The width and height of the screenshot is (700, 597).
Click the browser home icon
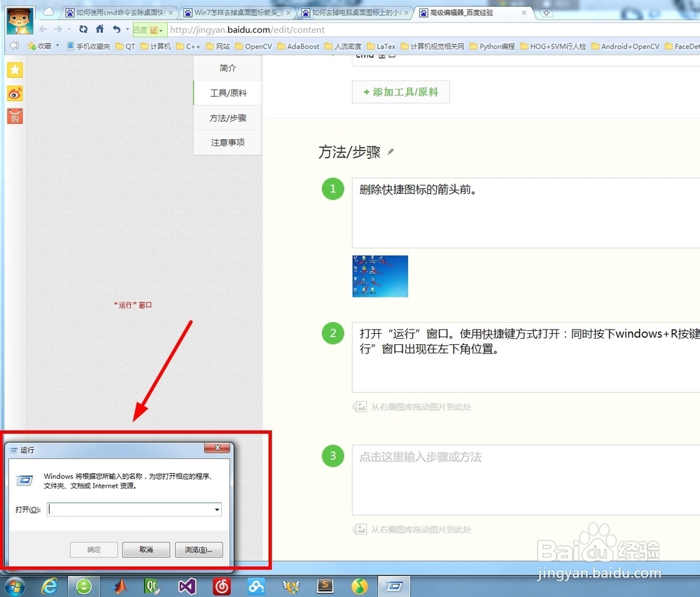100,29
